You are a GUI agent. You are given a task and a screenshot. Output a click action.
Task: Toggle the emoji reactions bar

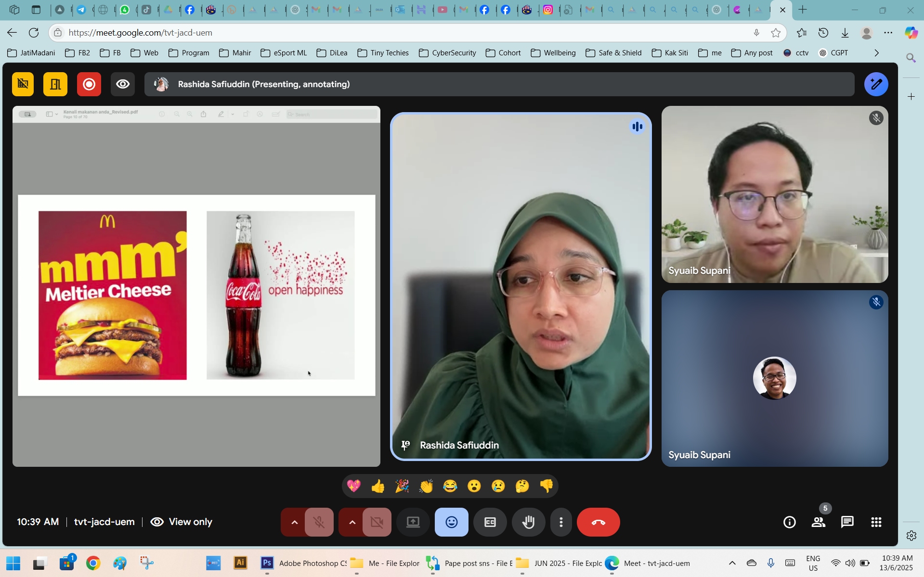coord(451,522)
